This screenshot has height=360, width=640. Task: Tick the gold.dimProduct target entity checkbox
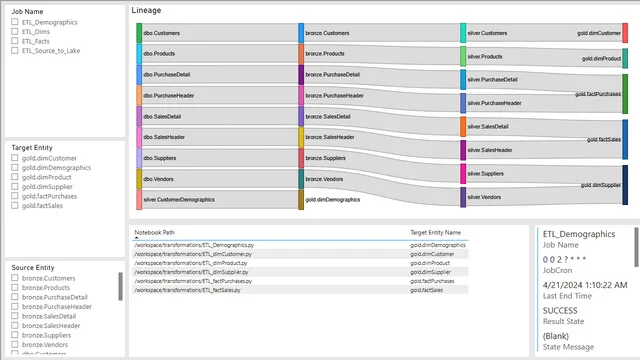coord(15,177)
